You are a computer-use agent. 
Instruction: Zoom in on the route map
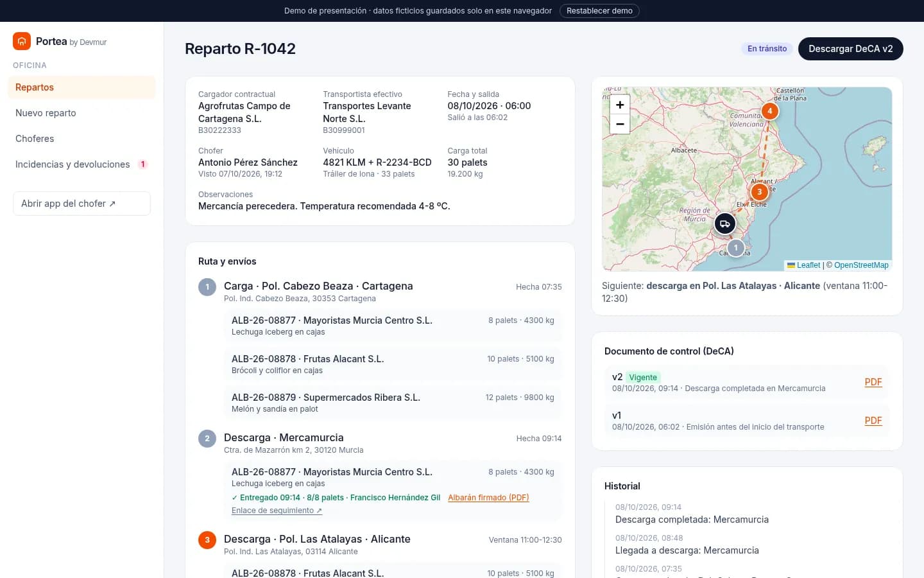620,105
